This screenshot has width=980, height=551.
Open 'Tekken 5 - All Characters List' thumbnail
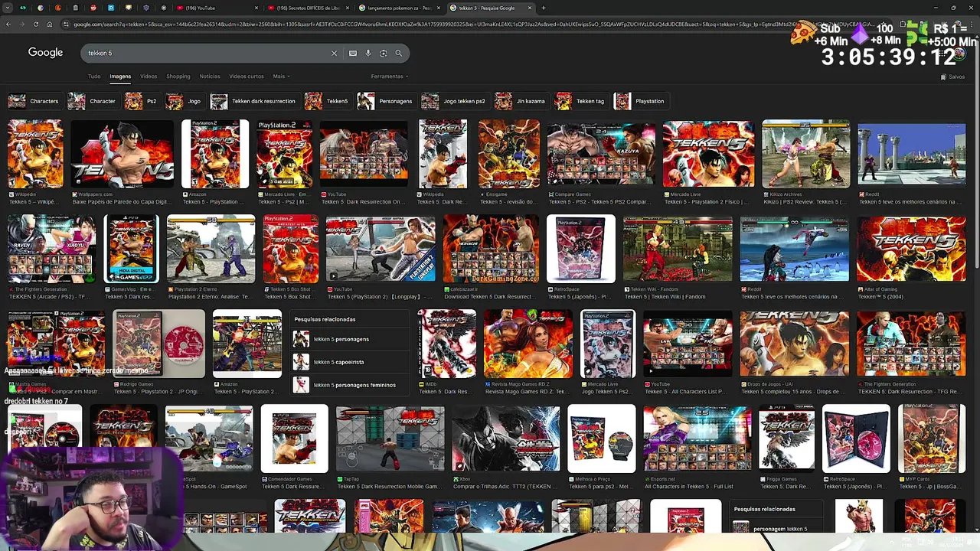click(x=687, y=344)
